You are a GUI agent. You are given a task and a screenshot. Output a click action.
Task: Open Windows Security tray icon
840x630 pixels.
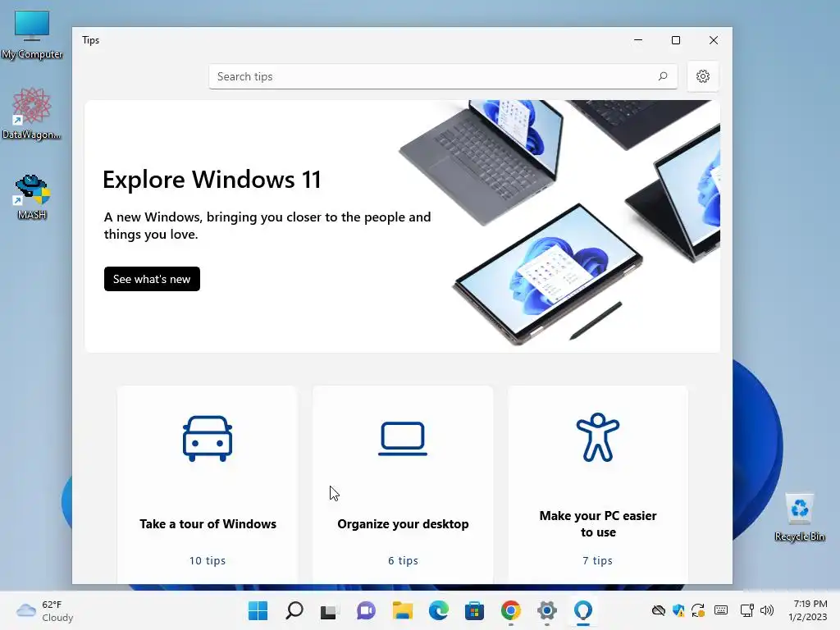click(x=678, y=610)
